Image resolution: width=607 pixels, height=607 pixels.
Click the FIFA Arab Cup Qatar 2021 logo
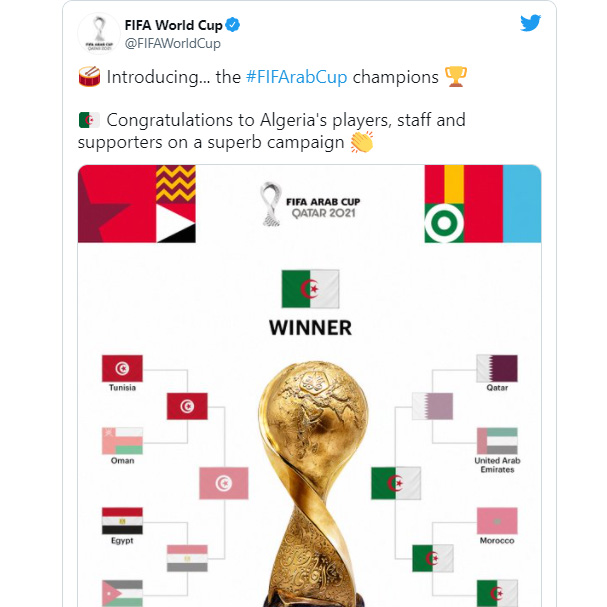pos(309,205)
